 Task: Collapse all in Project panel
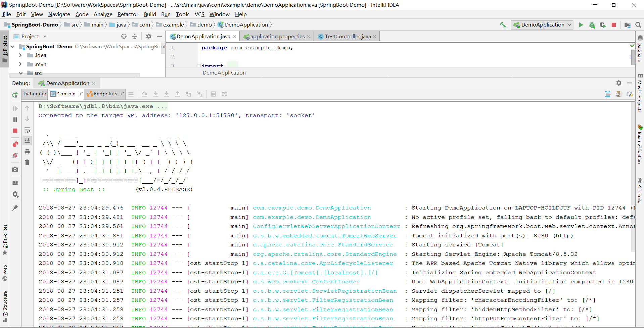pos(135,36)
